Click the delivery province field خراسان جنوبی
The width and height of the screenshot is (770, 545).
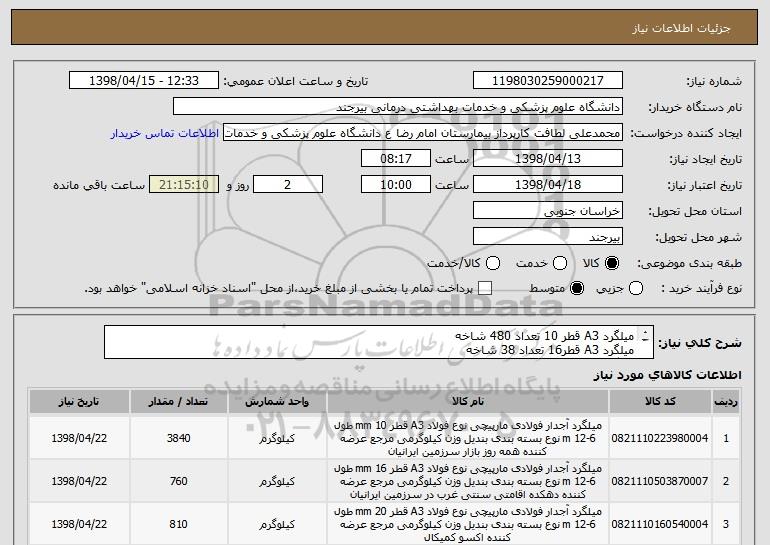coord(548,211)
